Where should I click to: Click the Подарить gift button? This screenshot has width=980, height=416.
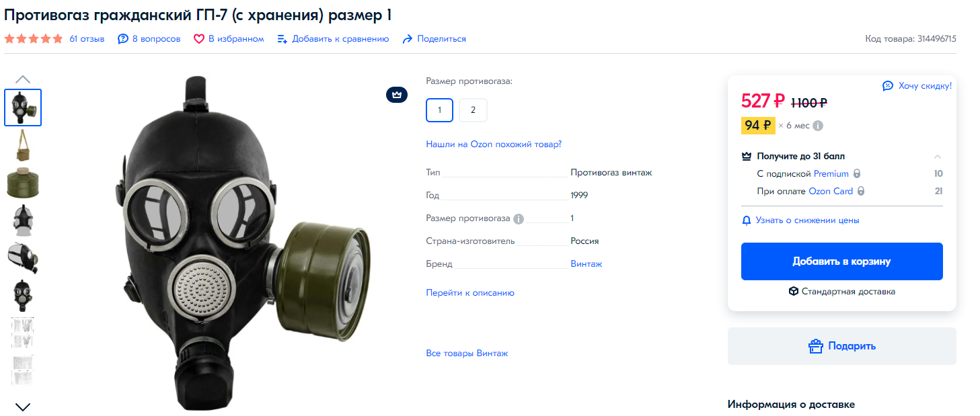pyautogui.click(x=842, y=346)
